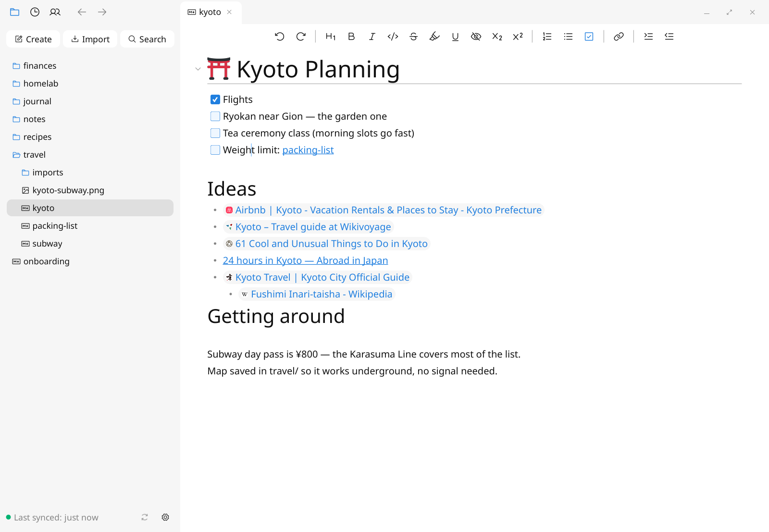This screenshot has width=769, height=532.
Task: Open Kyoto City Official Guide link
Action: tap(317, 277)
